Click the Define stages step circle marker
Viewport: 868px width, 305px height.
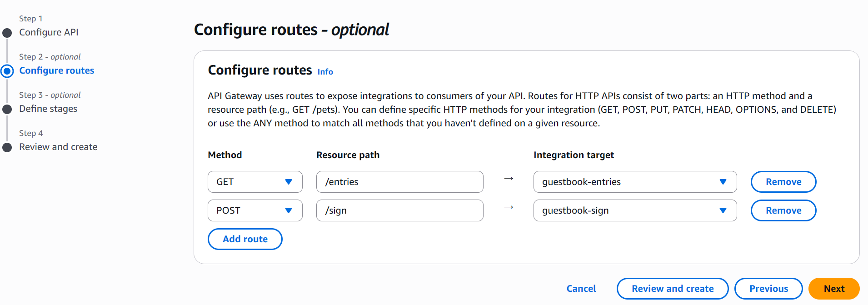[x=7, y=109]
